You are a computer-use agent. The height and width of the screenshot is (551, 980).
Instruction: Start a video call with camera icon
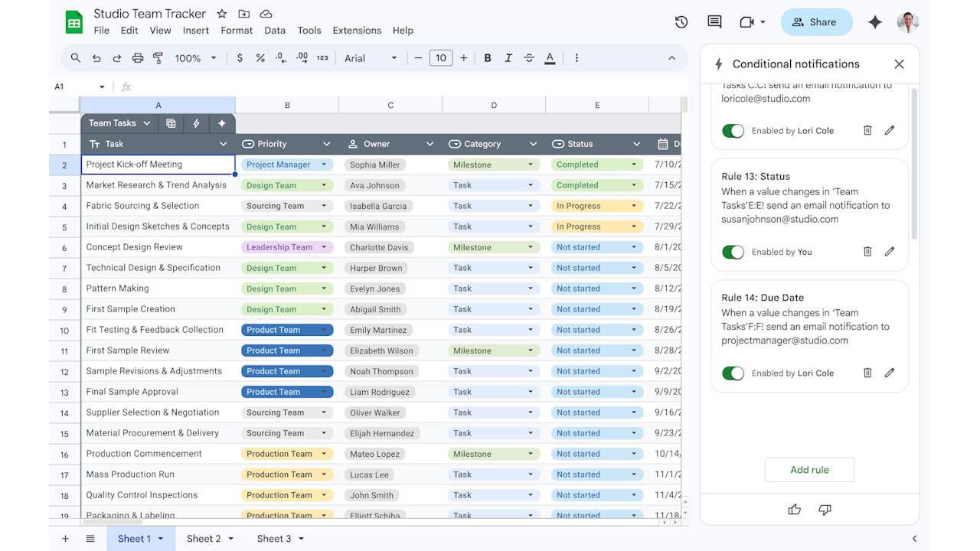pyautogui.click(x=747, y=22)
